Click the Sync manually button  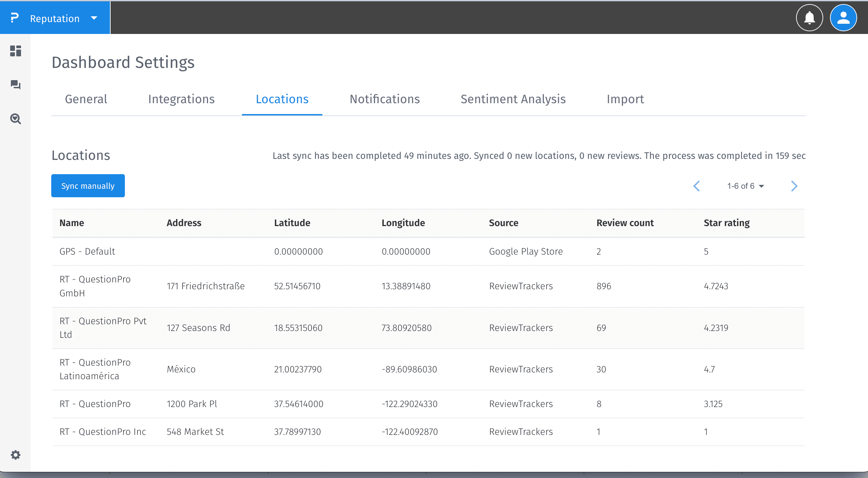pos(88,186)
